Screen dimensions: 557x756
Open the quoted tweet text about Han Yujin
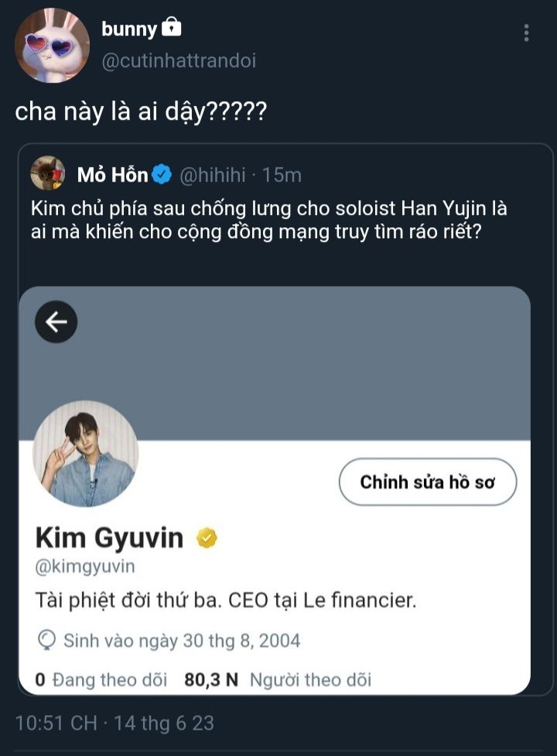pos(268,220)
